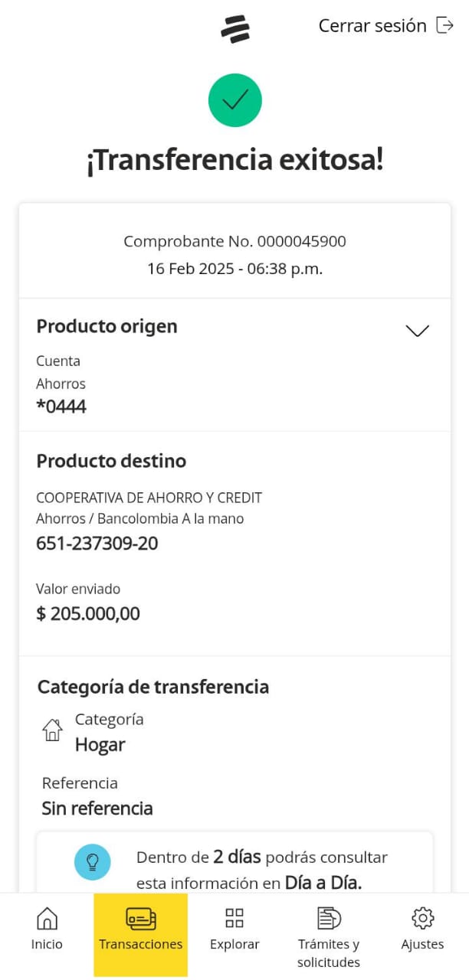The height and width of the screenshot is (980, 469).
Task: Tap the Trámites y solicitudes document icon
Action: 328,918
